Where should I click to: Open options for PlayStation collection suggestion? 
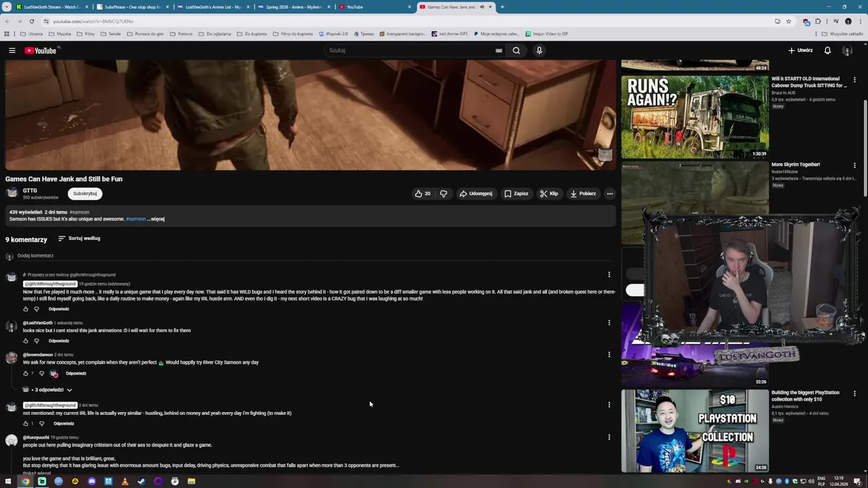854,394
